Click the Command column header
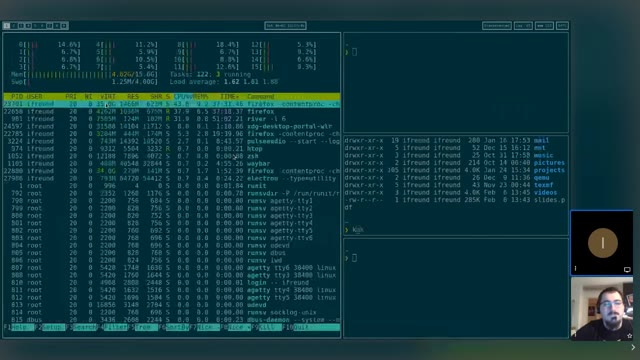 click(260, 97)
